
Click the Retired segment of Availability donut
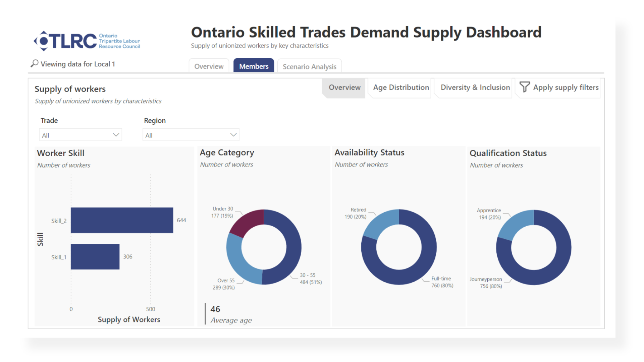[x=381, y=223]
